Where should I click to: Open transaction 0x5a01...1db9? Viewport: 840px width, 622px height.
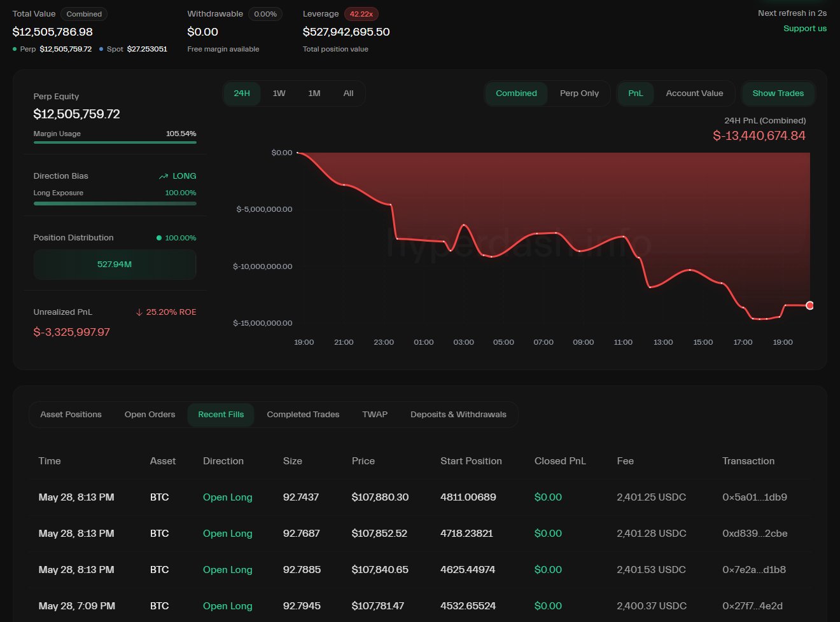click(x=754, y=497)
